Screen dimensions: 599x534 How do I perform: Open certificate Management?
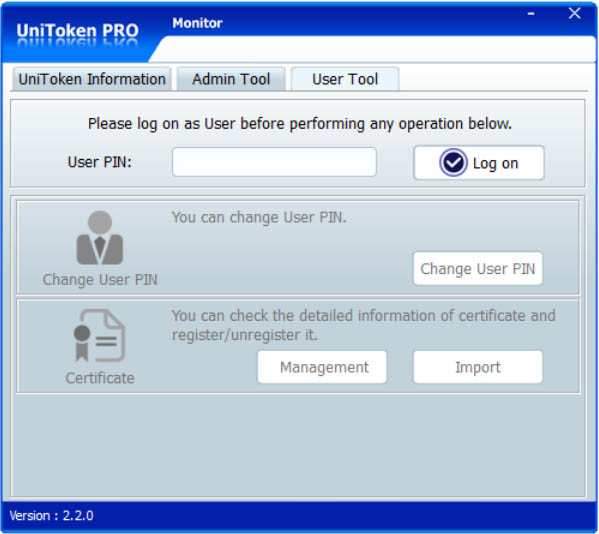pyautogui.click(x=322, y=367)
